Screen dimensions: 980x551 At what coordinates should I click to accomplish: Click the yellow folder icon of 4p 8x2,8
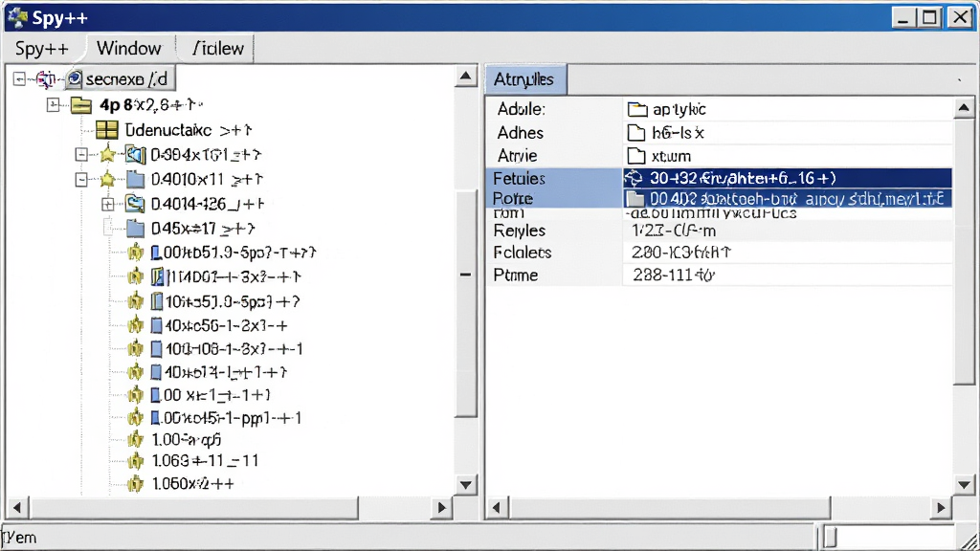click(81, 104)
